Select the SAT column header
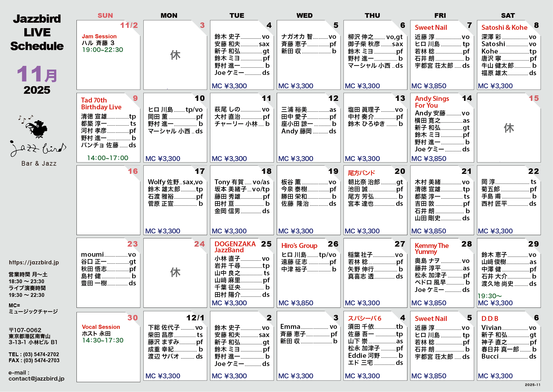The image size is (553, 392). pos(508,16)
